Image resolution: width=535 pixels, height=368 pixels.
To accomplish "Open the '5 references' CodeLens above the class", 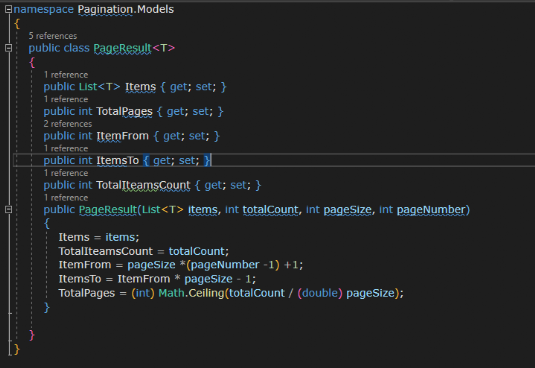I will 53,36.
